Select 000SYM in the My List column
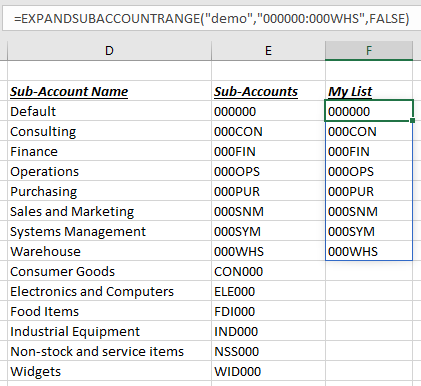421x386 pixels. [369, 231]
